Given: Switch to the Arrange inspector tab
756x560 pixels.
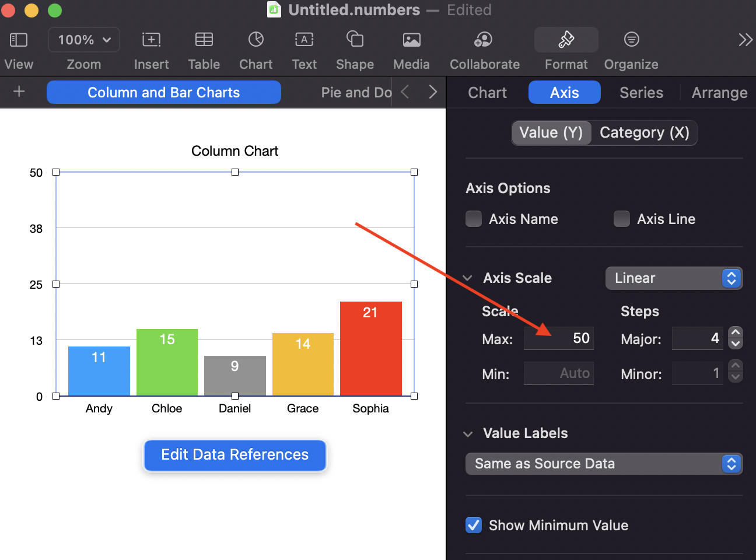Looking at the screenshot, I should (x=719, y=92).
